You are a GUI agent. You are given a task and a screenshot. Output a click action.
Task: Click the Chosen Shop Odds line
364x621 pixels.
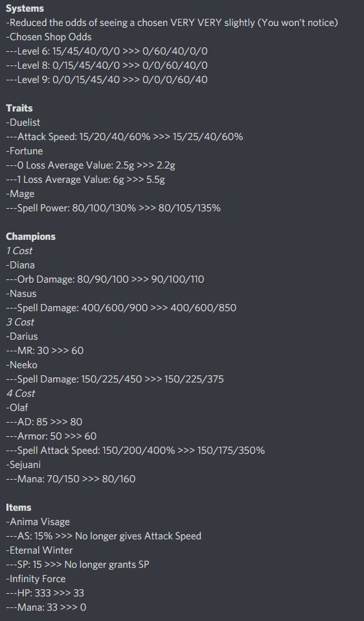point(49,37)
